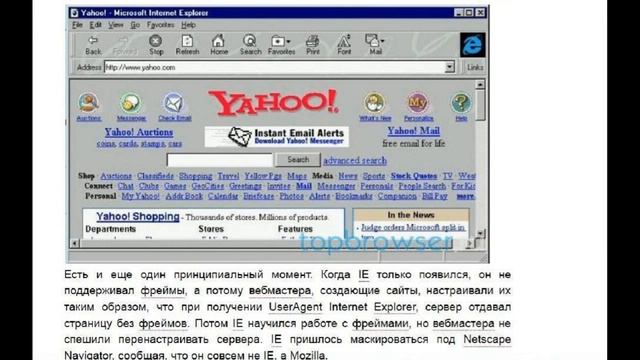Open the Favorites menu
The width and height of the screenshot is (640, 360).
(x=160, y=25)
